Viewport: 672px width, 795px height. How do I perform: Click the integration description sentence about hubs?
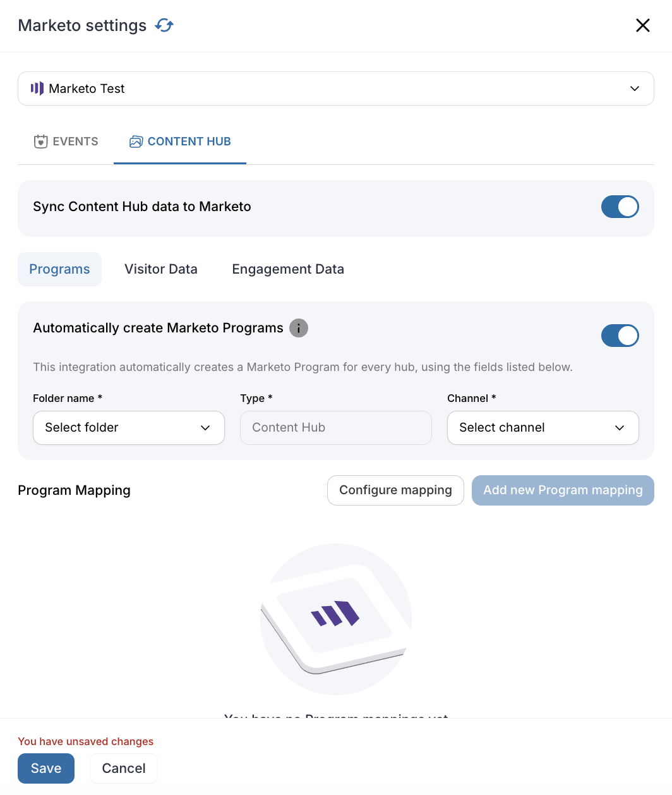tap(303, 367)
